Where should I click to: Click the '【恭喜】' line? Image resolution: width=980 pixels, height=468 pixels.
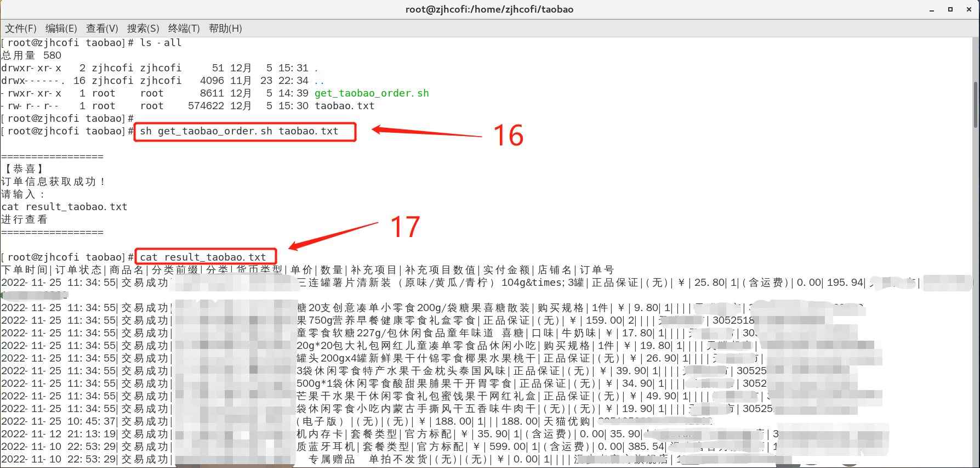[24, 169]
